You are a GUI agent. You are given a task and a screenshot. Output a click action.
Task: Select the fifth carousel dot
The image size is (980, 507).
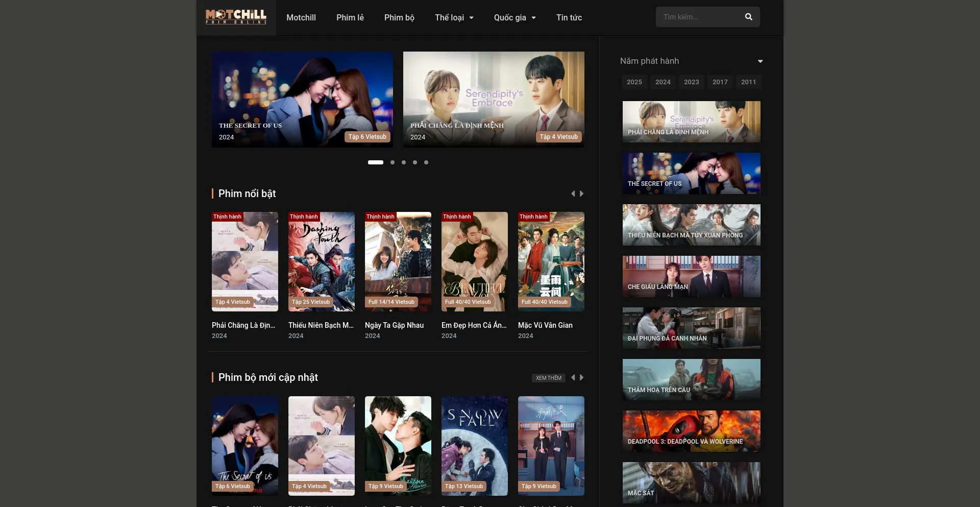(x=426, y=162)
